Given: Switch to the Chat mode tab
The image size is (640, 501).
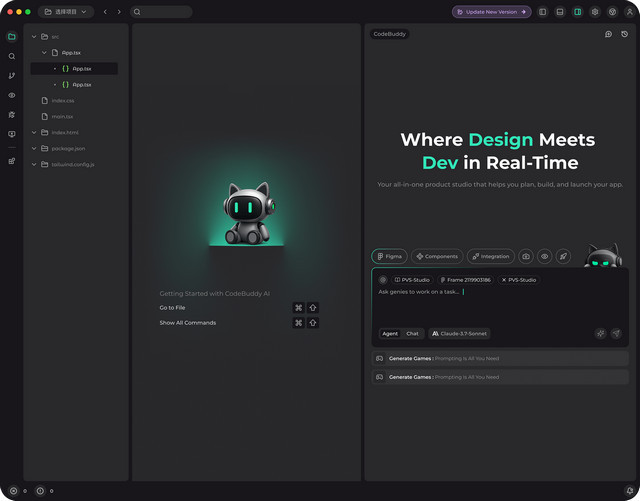Looking at the screenshot, I should click(x=412, y=333).
